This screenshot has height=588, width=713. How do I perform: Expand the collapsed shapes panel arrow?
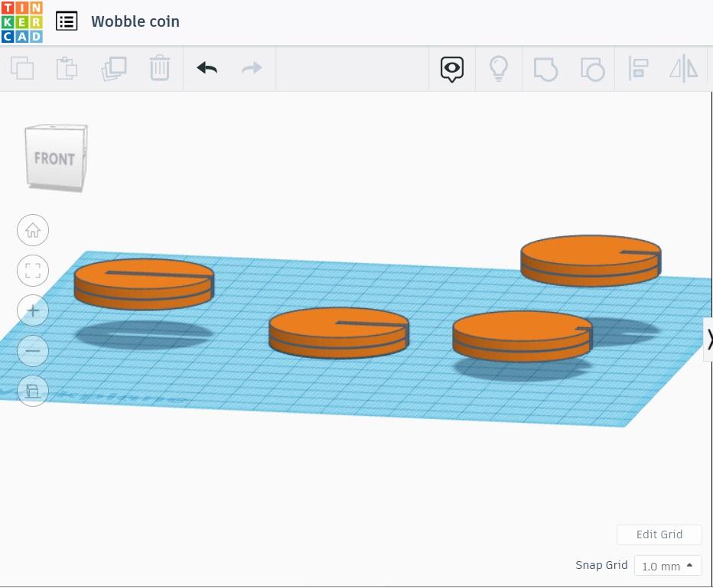click(708, 339)
